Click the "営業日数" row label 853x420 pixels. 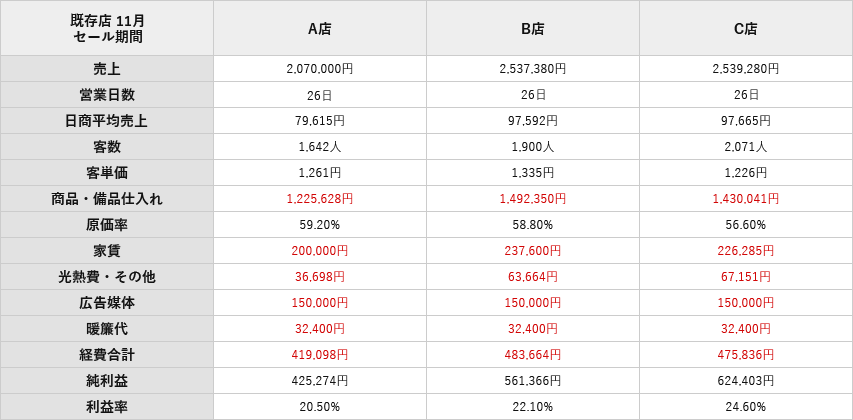[x=107, y=95]
